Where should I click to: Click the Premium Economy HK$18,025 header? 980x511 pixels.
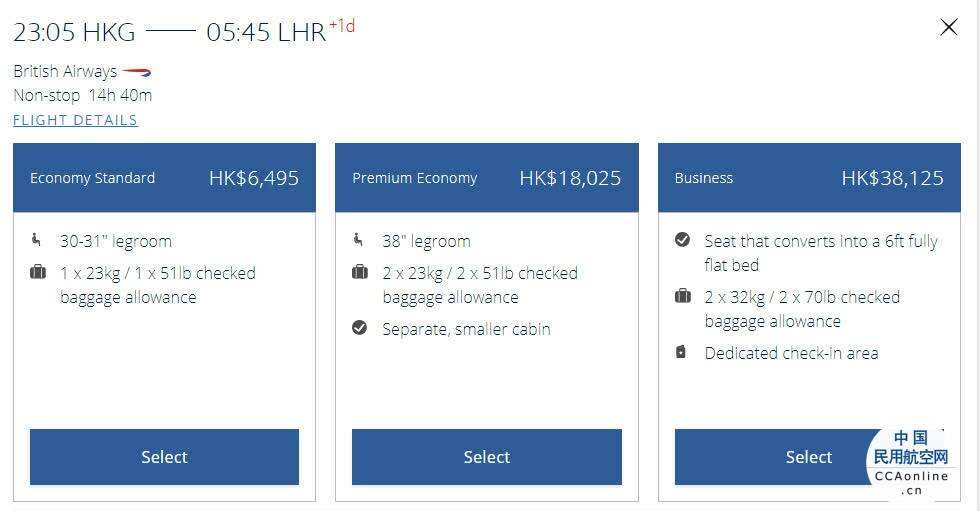pos(487,177)
